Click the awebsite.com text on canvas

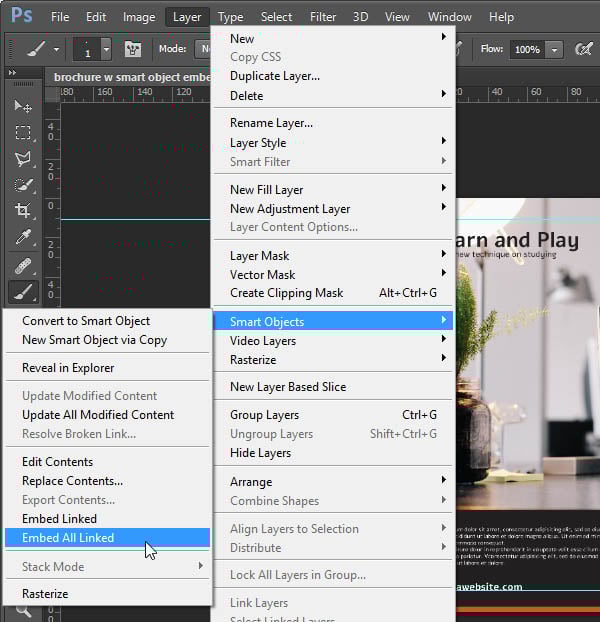[x=489, y=587]
